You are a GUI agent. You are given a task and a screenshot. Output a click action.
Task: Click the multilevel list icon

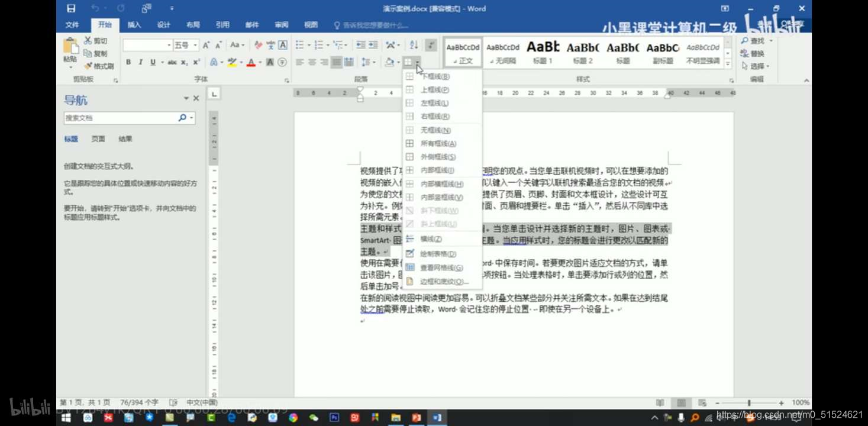[338, 45]
